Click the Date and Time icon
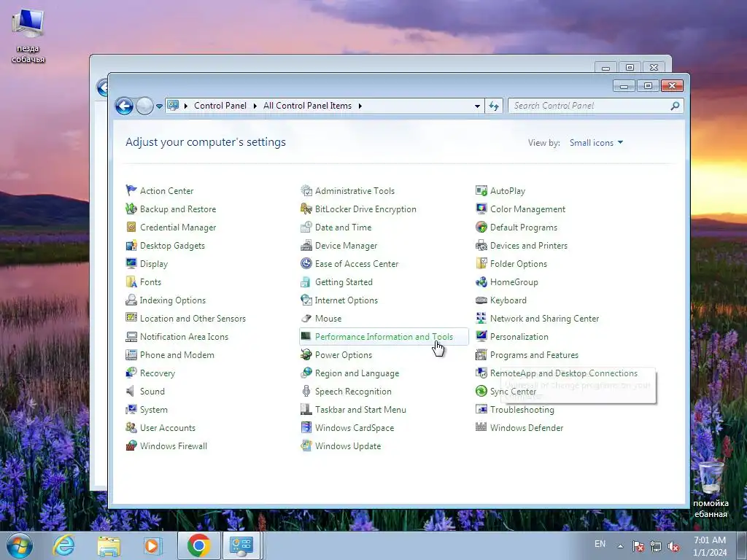 [x=306, y=227]
